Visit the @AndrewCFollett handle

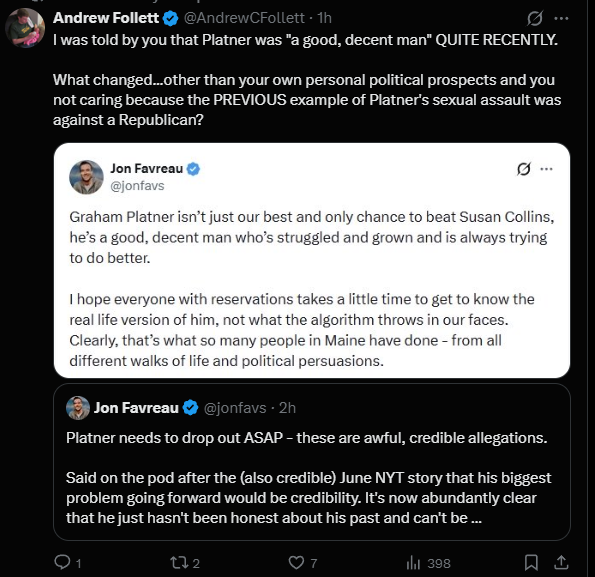pyautogui.click(x=244, y=18)
